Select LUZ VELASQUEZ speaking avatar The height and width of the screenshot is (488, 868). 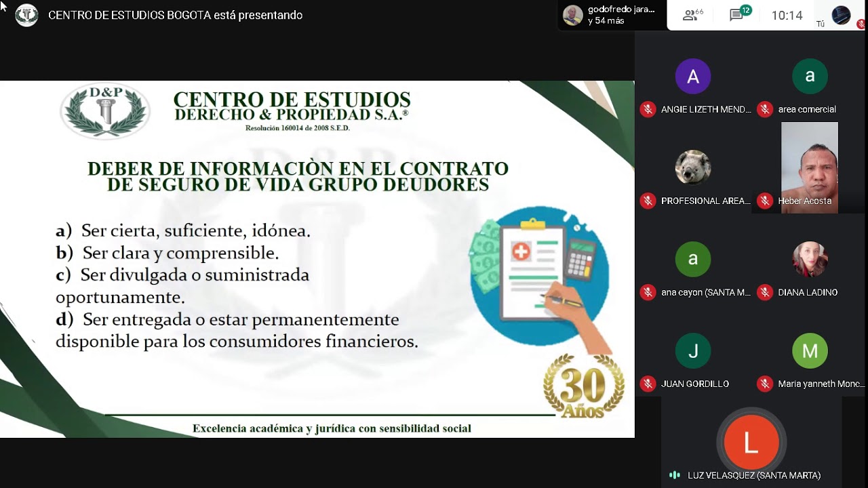[751, 443]
